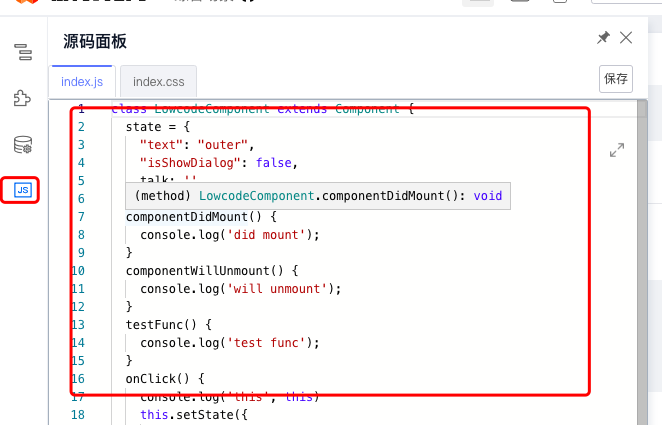
Task: Click the console.log('will unmount') line
Action: point(241,289)
